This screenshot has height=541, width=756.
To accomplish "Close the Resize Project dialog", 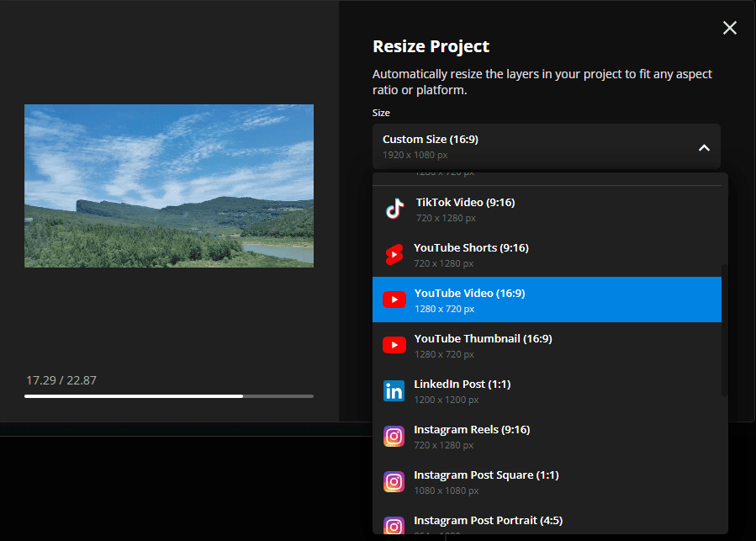I will click(729, 28).
